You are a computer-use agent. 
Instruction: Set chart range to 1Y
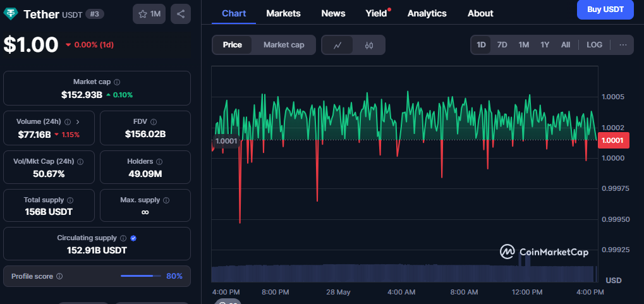pos(545,45)
